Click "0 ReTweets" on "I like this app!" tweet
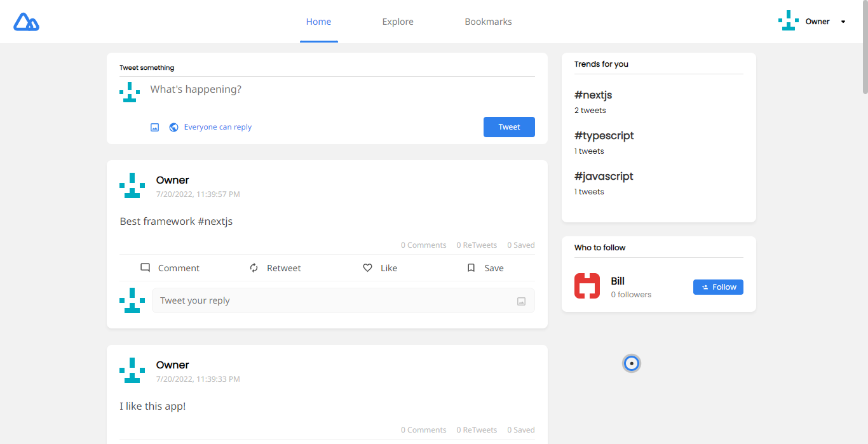The height and width of the screenshot is (444, 868). (477, 430)
